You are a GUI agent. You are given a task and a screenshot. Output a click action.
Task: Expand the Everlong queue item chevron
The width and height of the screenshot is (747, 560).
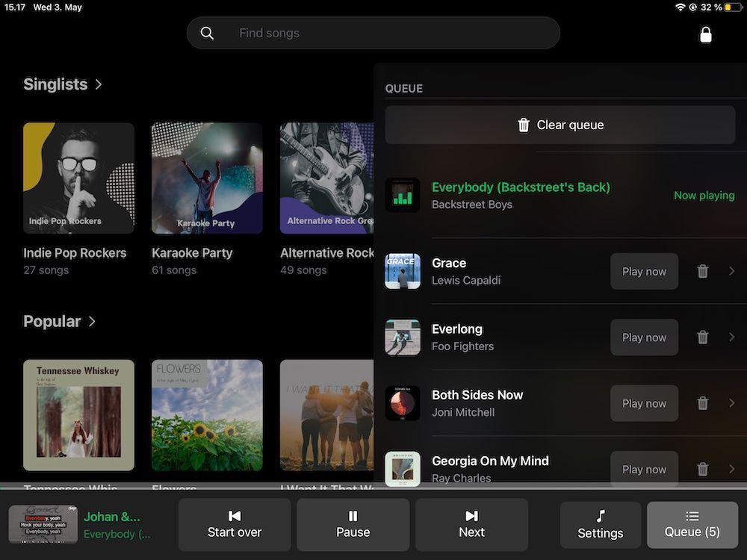click(732, 337)
